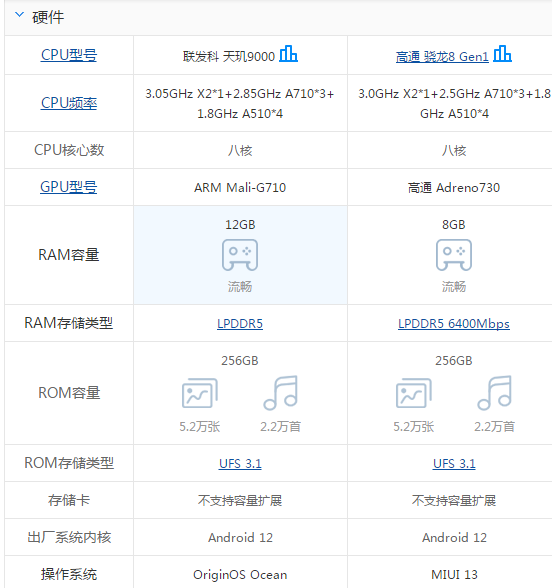Viewport: 552px width, 588px height.
Task: Click 流畅 label under 12GB
Action: (x=240, y=287)
